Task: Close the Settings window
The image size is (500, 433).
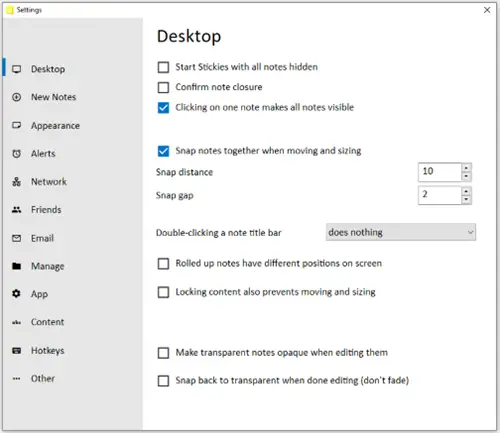Action: point(487,10)
